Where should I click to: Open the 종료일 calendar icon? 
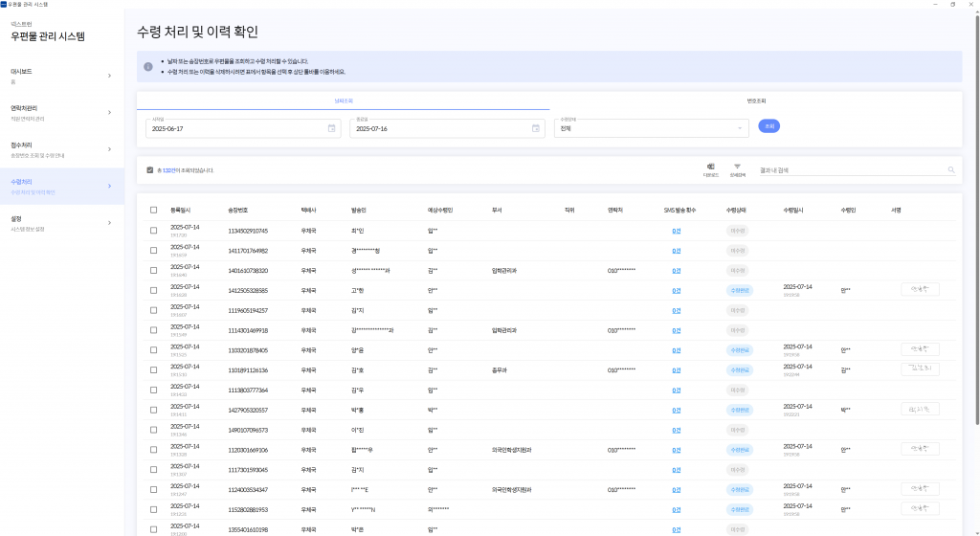(536, 128)
